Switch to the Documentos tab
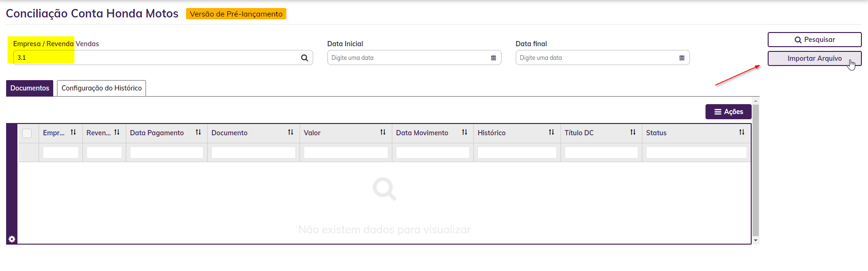Viewport: 868px width, 271px height. pyautogui.click(x=30, y=88)
